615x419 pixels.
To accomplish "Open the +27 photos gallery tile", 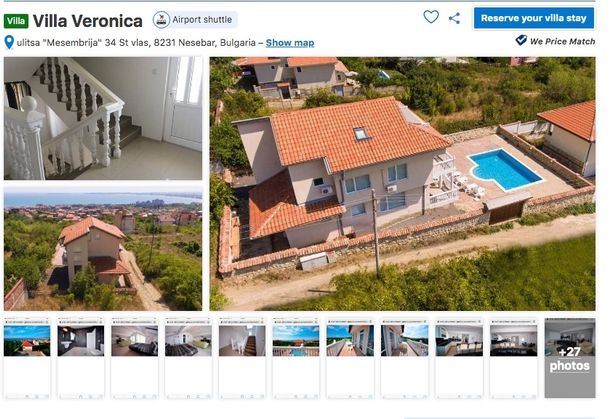I will pyautogui.click(x=570, y=358).
